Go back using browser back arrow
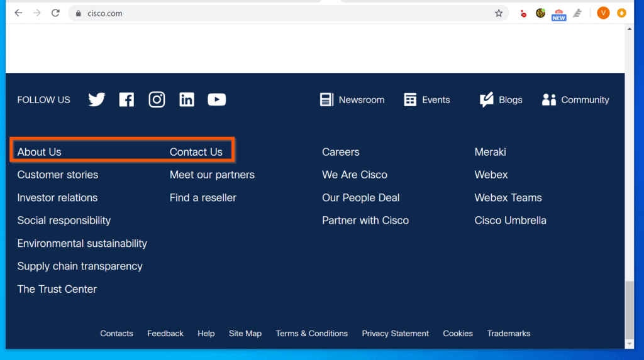 [x=18, y=13]
